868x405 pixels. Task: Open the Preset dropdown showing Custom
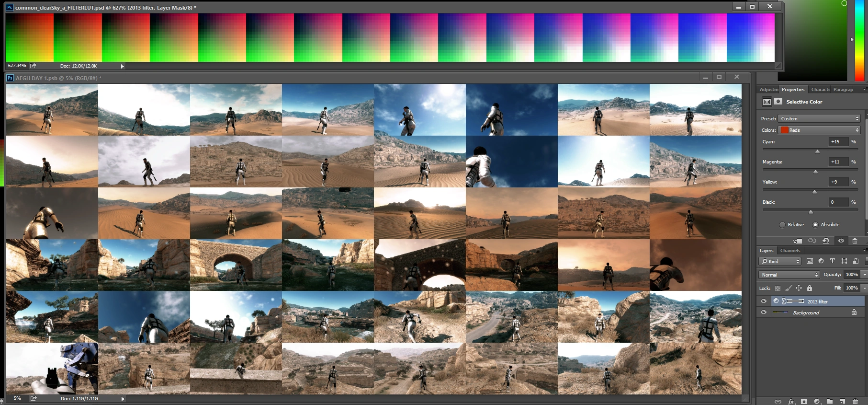(819, 118)
